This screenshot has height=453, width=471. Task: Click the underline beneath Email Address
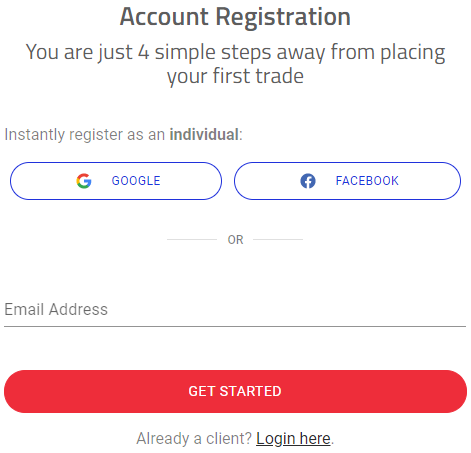click(x=235, y=327)
